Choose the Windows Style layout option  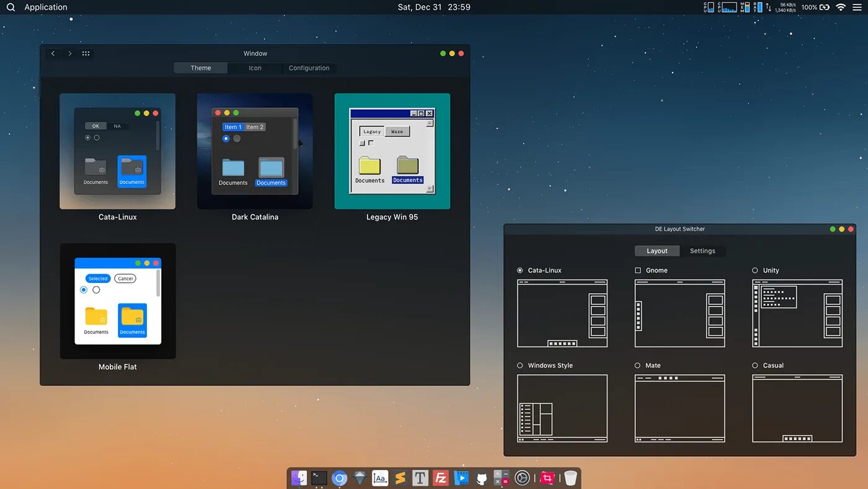[x=520, y=366]
